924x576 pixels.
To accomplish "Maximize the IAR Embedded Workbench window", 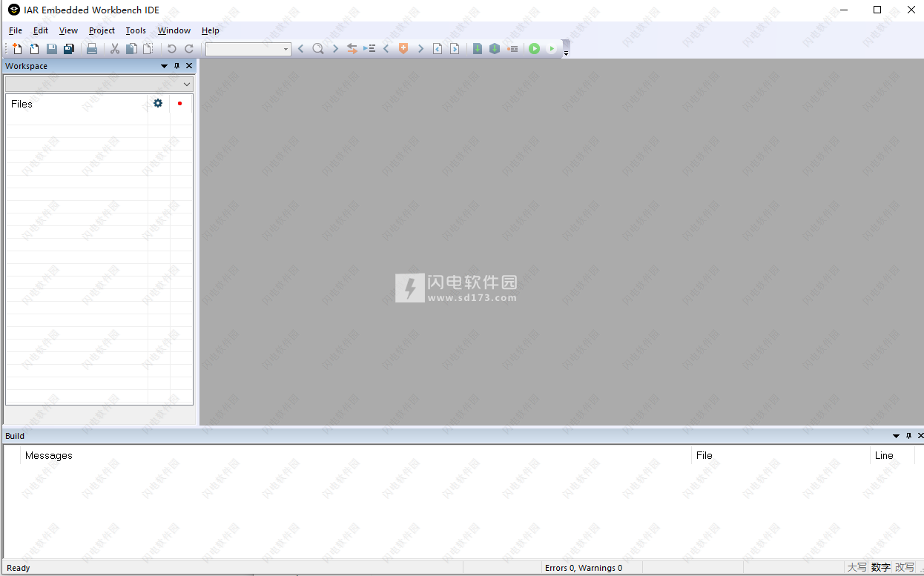I will 877,10.
